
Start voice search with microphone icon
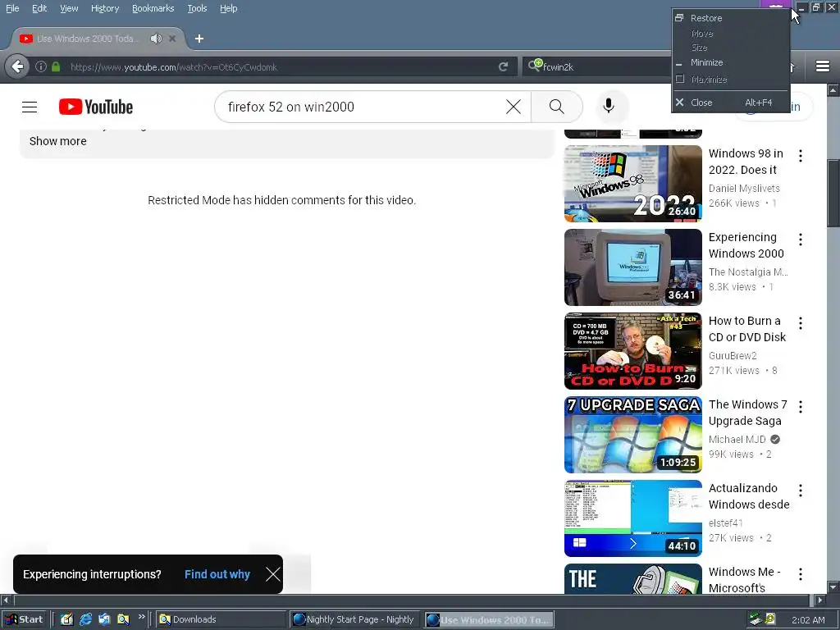(608, 106)
